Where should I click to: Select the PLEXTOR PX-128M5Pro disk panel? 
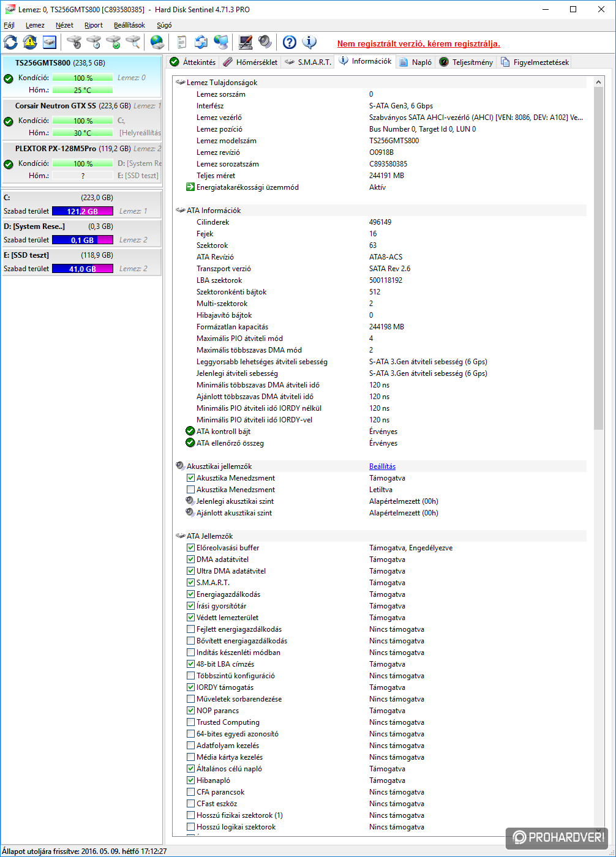[82, 162]
